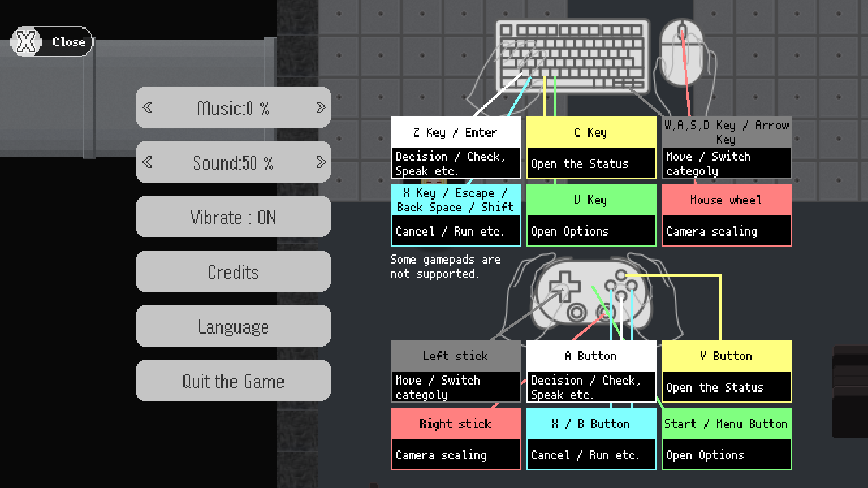Click the D-pad on the gamepad image
This screenshot has width=868, height=488.
coord(562,285)
